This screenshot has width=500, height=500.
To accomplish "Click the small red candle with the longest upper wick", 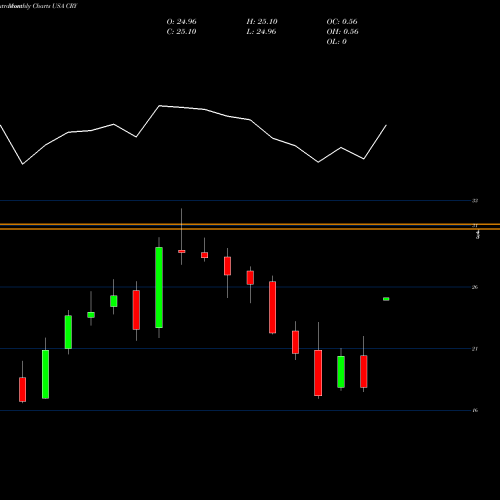I will coord(182,251).
